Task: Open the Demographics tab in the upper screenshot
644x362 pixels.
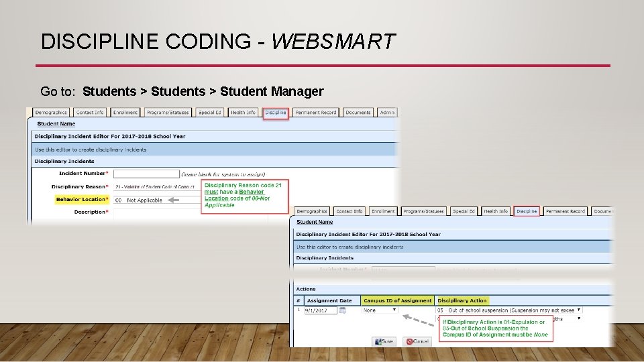Action: click(x=51, y=112)
